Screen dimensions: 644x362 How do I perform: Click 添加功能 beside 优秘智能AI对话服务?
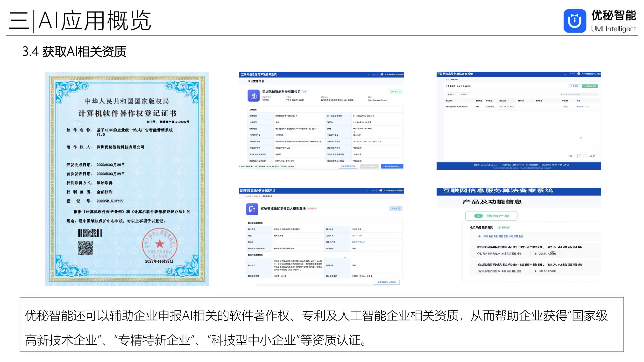pos(545,254)
